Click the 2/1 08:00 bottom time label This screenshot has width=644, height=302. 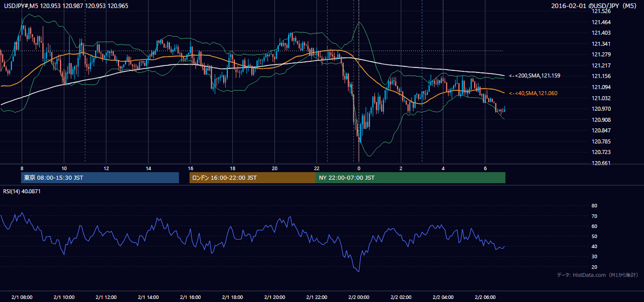coord(22,297)
